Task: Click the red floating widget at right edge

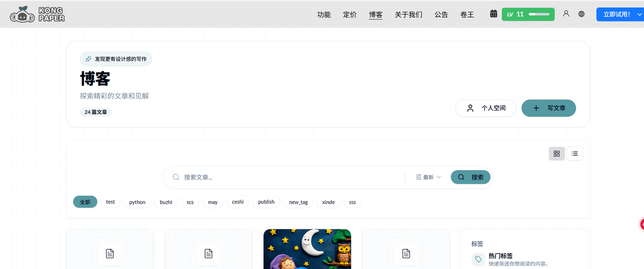Action: point(641,224)
